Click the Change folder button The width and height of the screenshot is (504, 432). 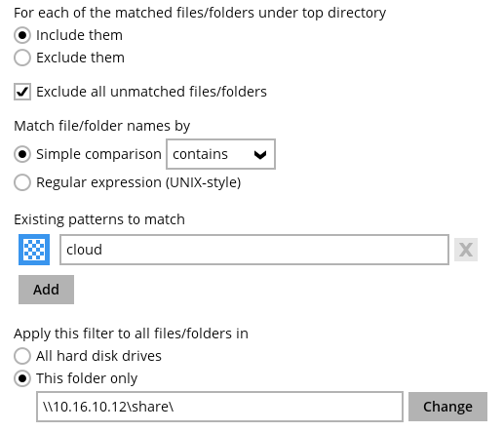447,407
